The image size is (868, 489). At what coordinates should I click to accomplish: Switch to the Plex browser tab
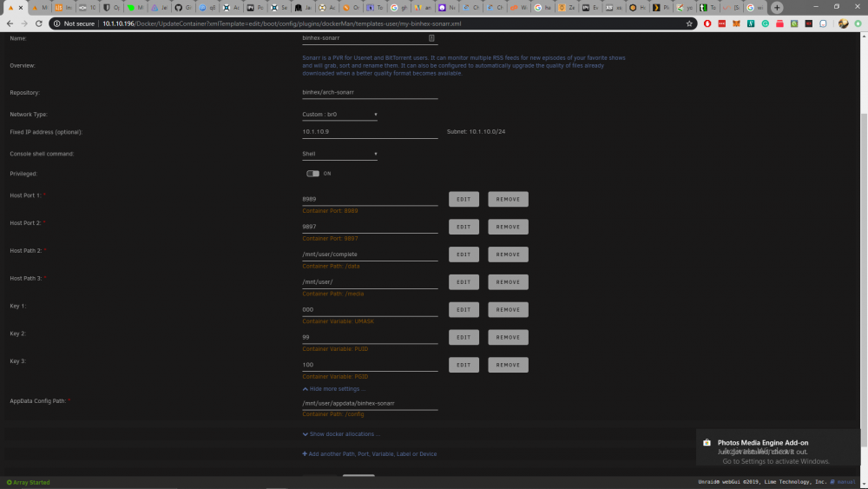[x=661, y=8]
